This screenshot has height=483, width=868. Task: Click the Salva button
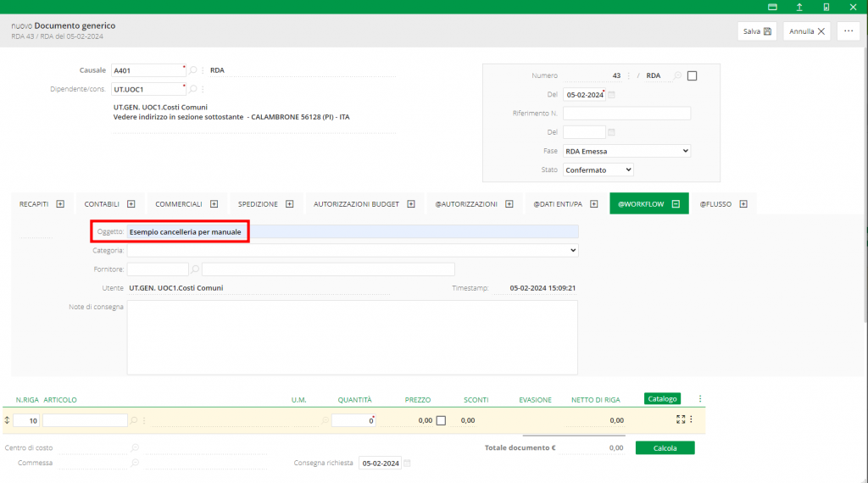[x=756, y=31]
